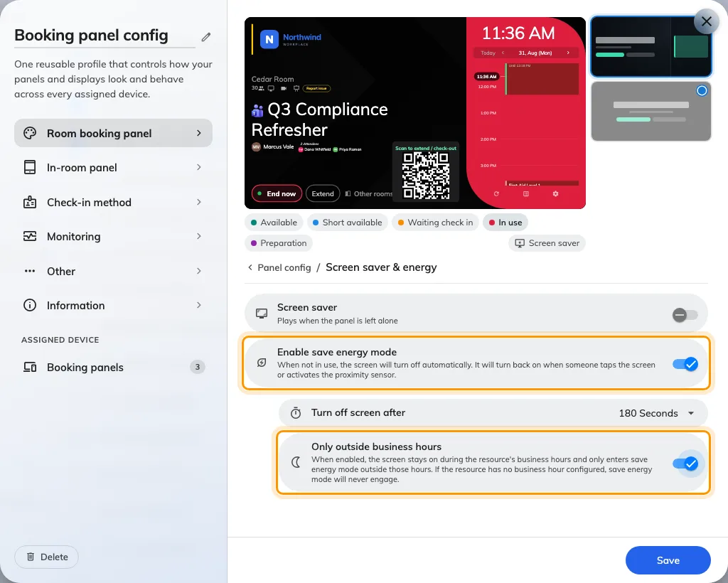
Task: Click the refresh icon in the preview
Action: [496, 194]
